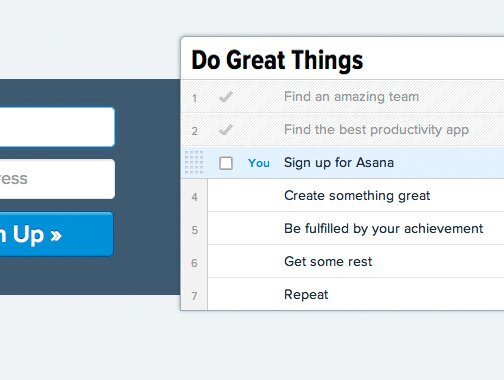Select the Get some rest task
This screenshot has height=380, width=504.
328,262
